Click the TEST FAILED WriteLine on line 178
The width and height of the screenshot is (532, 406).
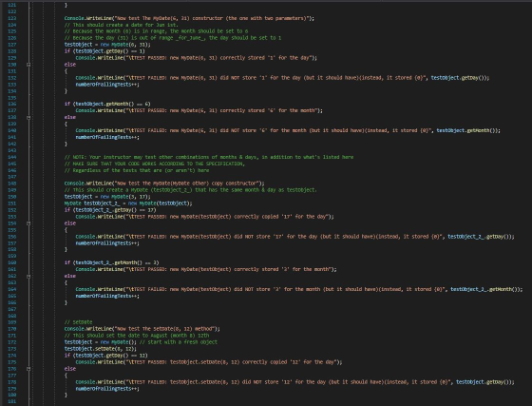[x=294, y=382]
